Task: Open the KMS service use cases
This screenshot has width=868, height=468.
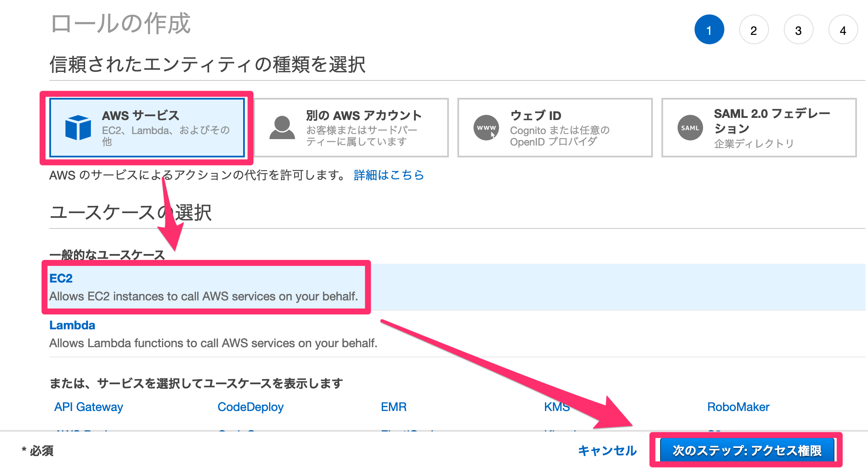Action: (x=557, y=407)
